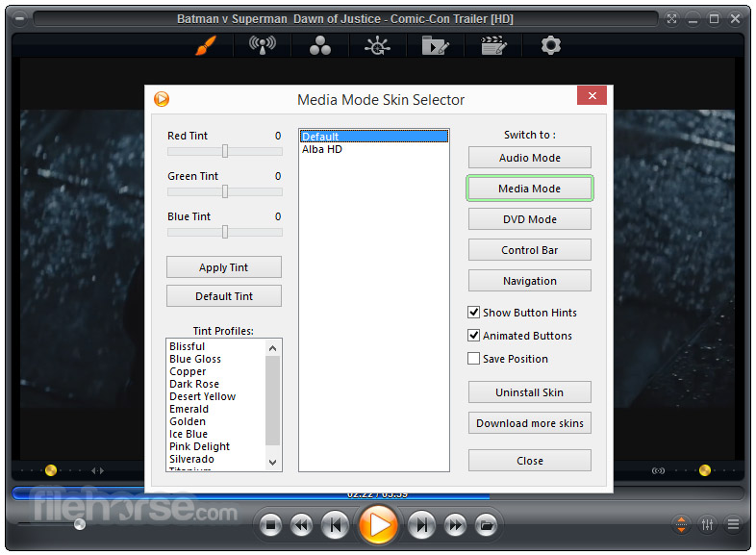
Task: Click the orange player logo in dialog
Action: click(162, 99)
